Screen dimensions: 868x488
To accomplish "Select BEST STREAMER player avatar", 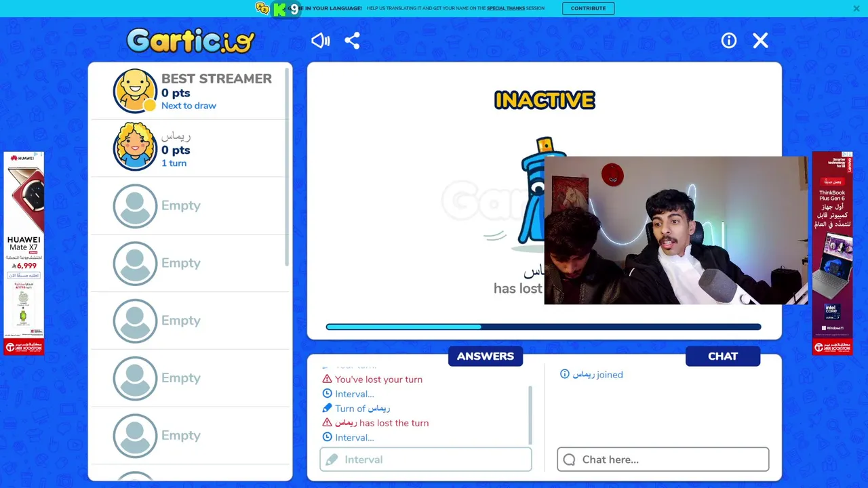I will click(135, 91).
